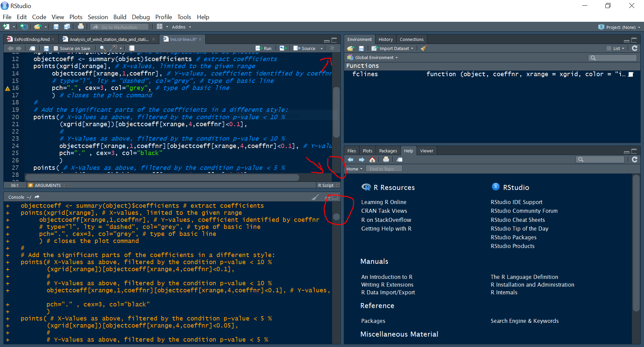Close the lmList-lines.R tab
Screen dimensions: 644x347
tap(200, 39)
